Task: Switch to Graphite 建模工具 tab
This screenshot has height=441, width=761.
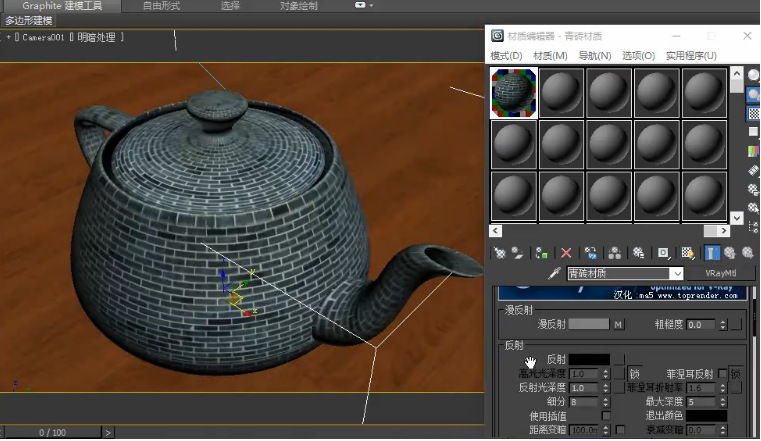Action: (x=61, y=6)
